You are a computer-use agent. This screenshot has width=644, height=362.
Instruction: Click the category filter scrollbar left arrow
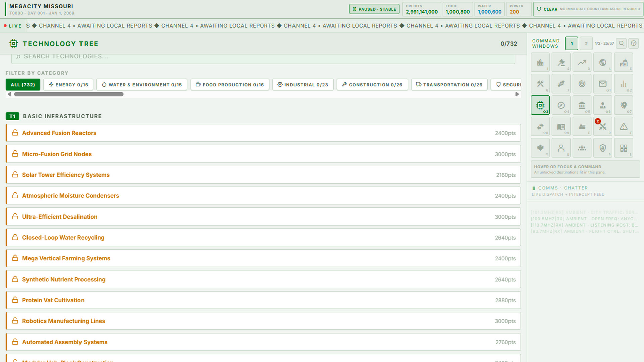(x=9, y=94)
